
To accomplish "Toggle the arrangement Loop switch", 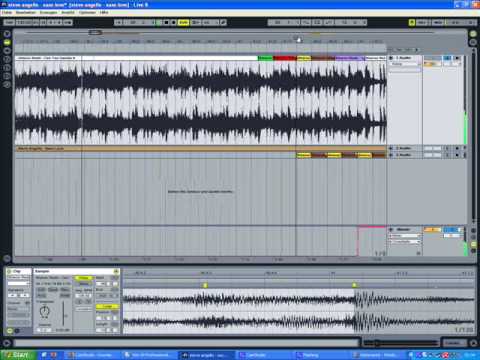I will 317,22.
